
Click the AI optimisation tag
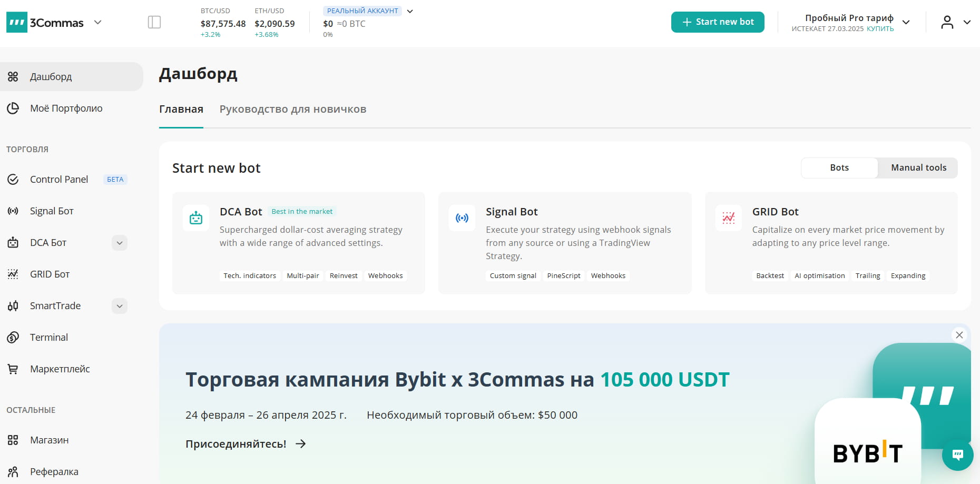click(819, 276)
